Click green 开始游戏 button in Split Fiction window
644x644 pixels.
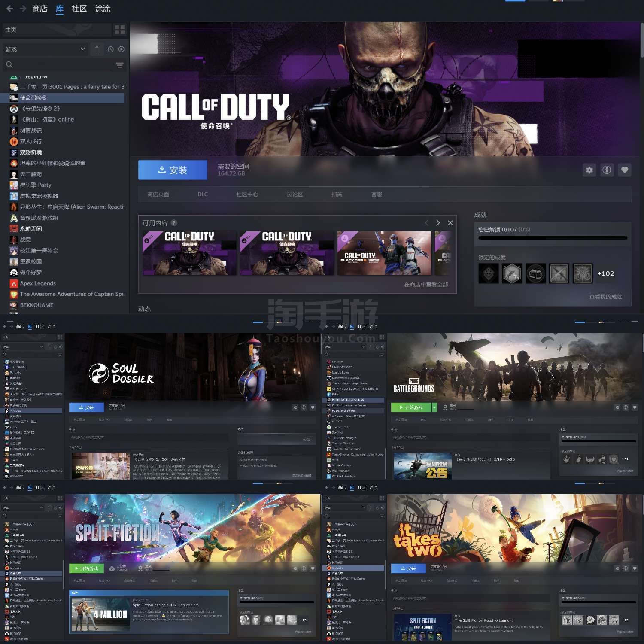coord(86,568)
